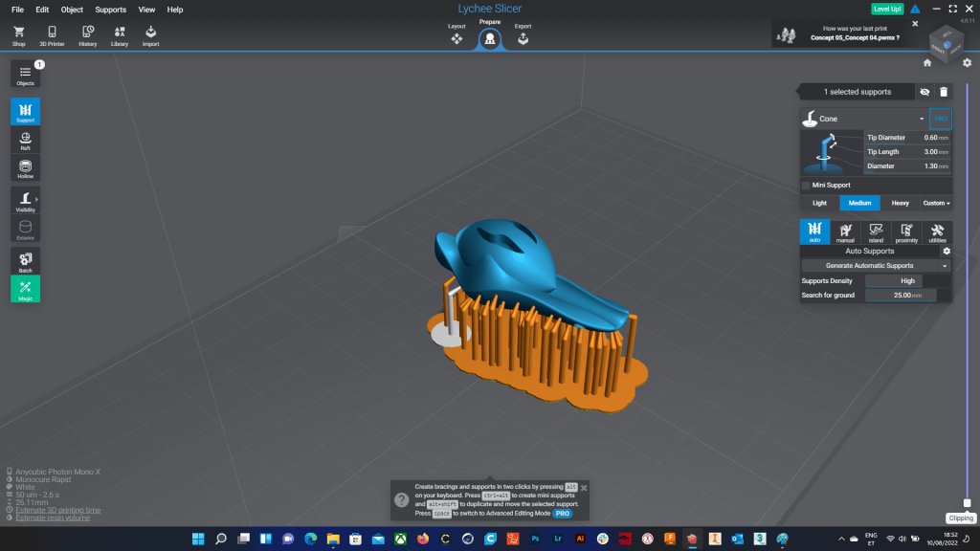Screen dimensions: 980x551
Task: Toggle selected supports visibility eye
Action: coord(924,92)
